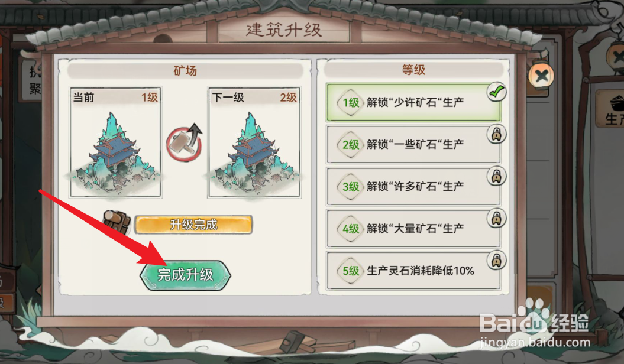Select the 5级 灵石消耗降低10% row
Image resolution: width=624 pixels, height=364 pixels.
tap(413, 271)
